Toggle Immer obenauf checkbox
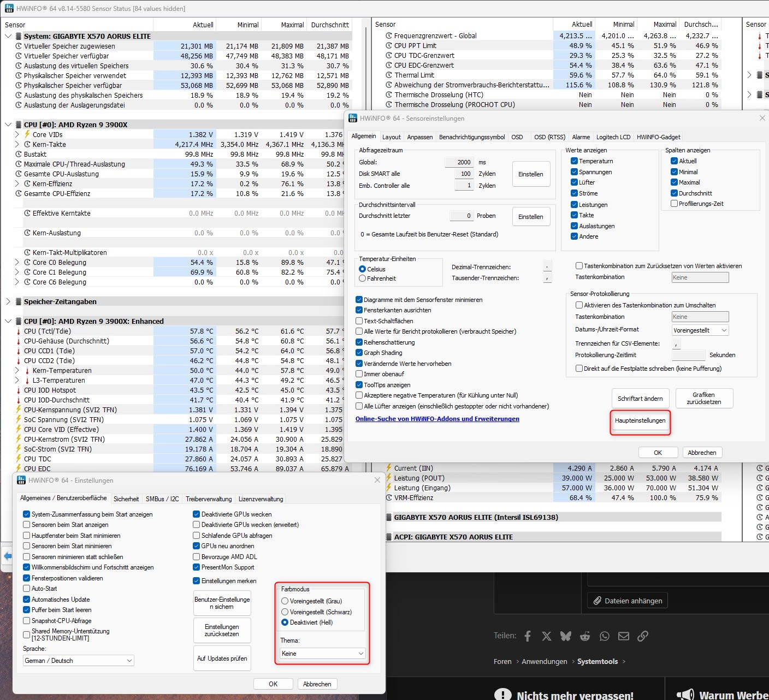Image resolution: width=769 pixels, height=700 pixels. click(x=359, y=374)
